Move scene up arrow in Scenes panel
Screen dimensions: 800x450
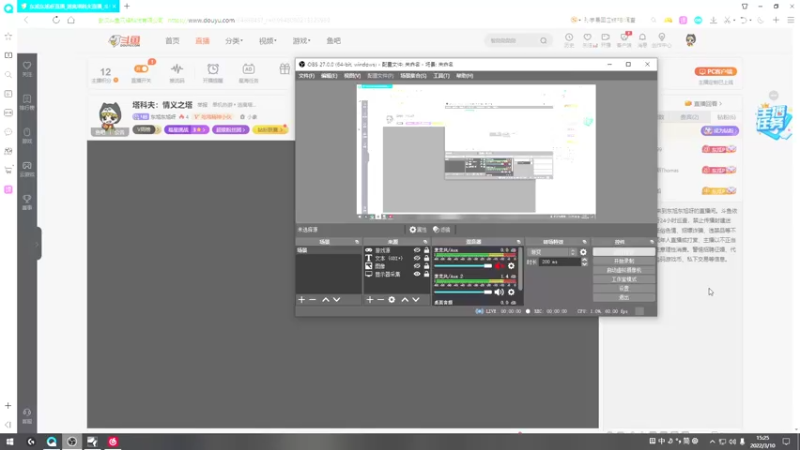326,299
